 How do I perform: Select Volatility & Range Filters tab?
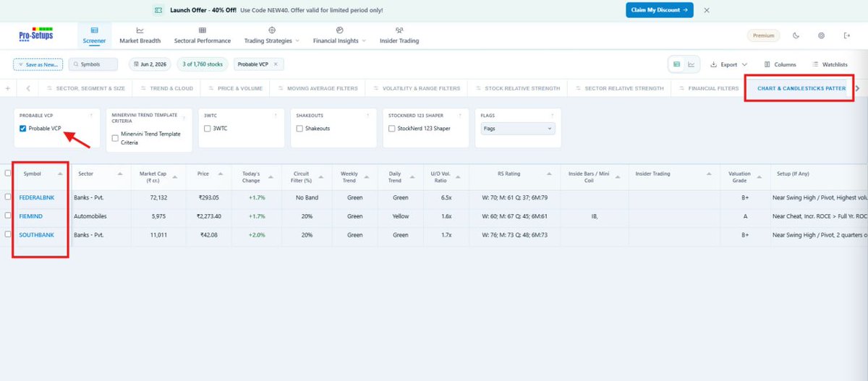point(416,88)
